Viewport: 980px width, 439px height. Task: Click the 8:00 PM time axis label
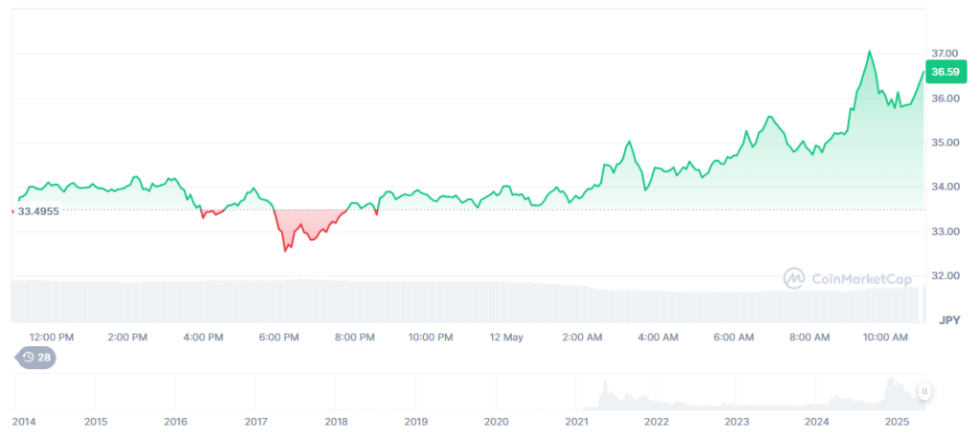click(x=354, y=338)
